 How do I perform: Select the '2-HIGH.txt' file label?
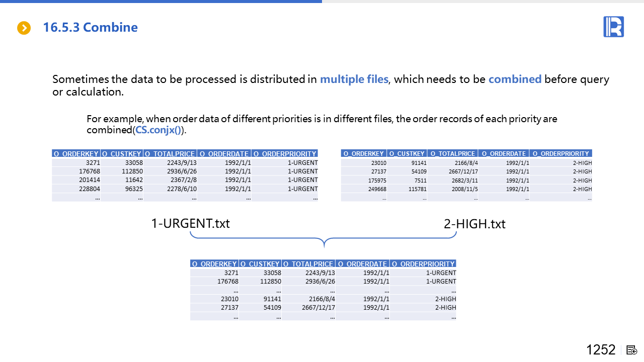coord(474,224)
